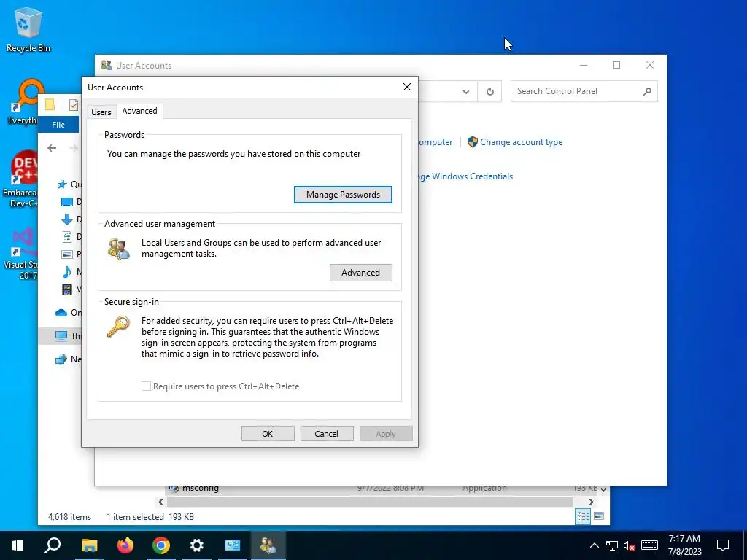Select Quick access star in Explorer sidebar
The width and height of the screenshot is (747, 560).
point(62,184)
